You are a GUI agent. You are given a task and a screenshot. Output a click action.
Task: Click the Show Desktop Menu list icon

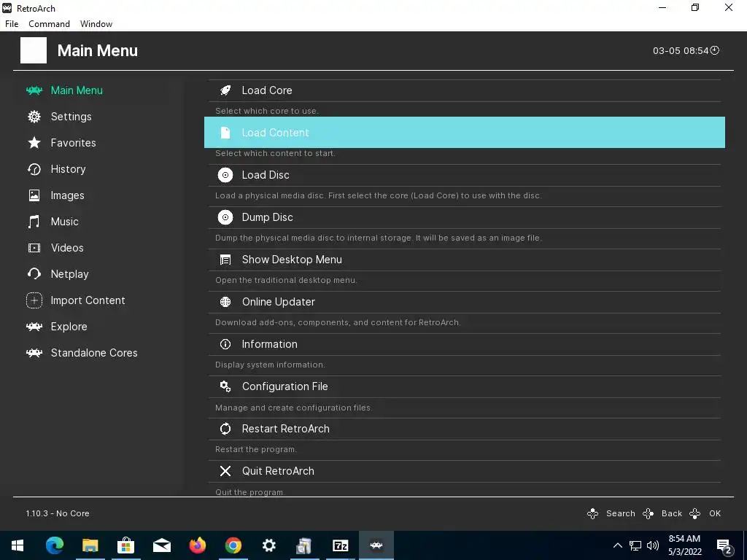pyautogui.click(x=225, y=260)
